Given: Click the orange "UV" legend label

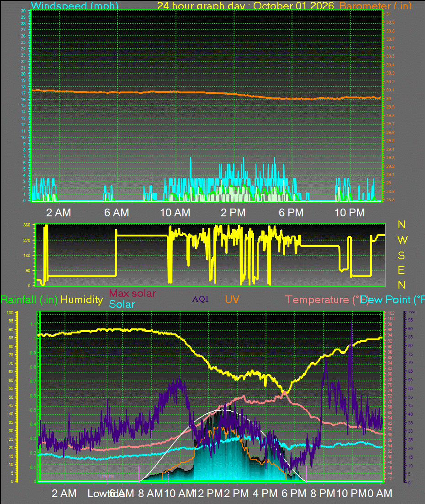Looking at the screenshot, I should [232, 300].
